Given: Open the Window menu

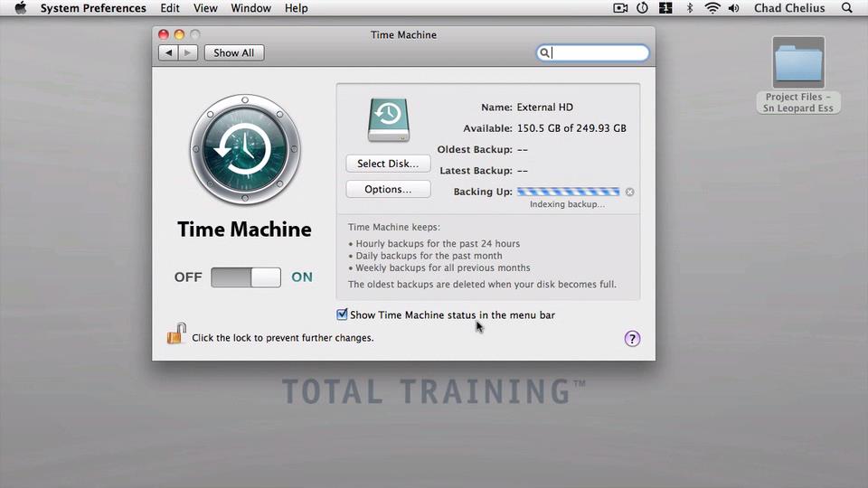Looking at the screenshot, I should click(250, 8).
